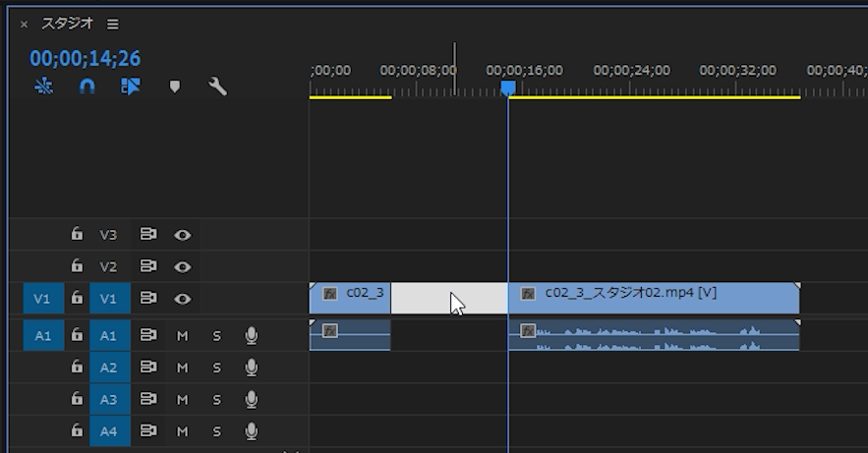
Task: Toggle lock on track V1
Action: coord(77,298)
